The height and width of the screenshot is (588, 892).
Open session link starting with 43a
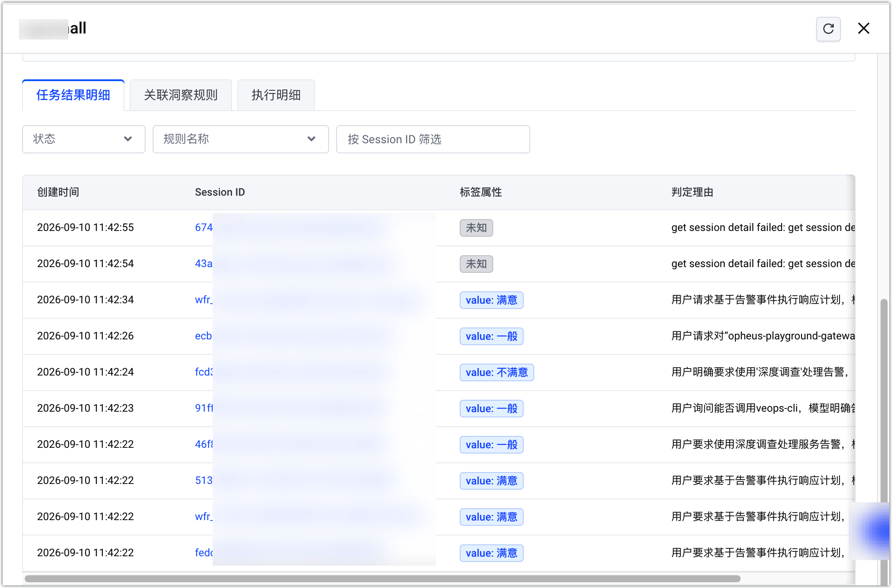[204, 264]
